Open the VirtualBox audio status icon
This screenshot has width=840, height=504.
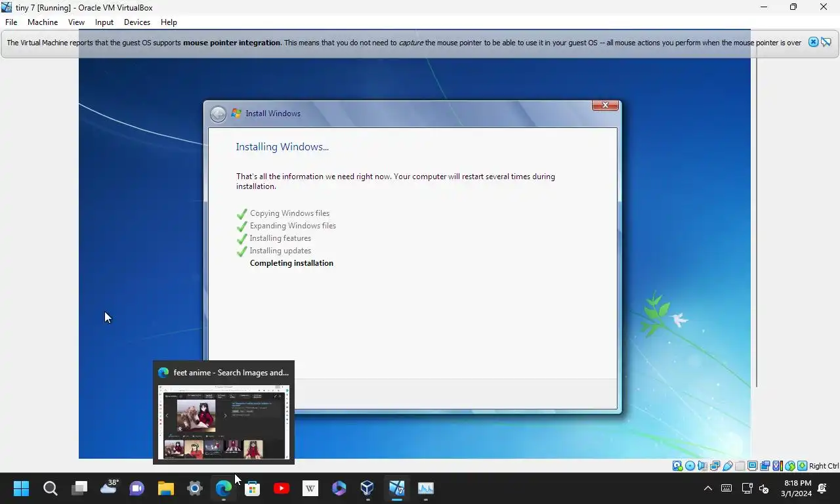(x=702, y=466)
